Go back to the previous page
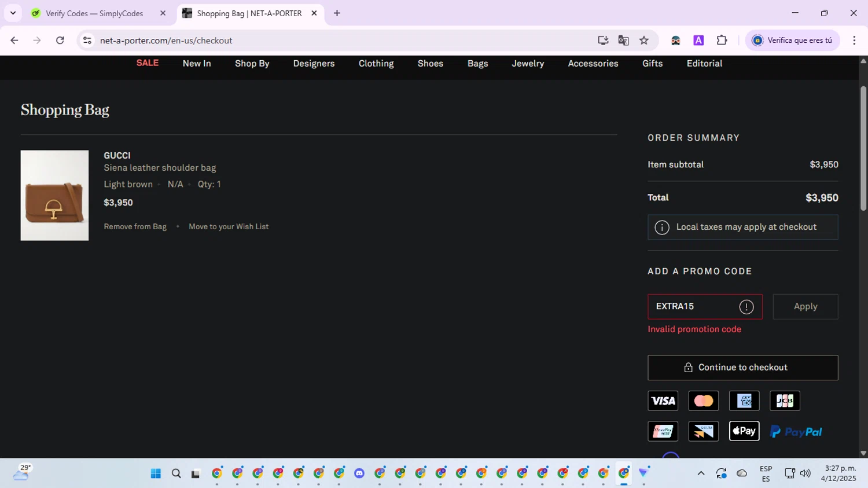Screen dimensions: 868x488 click(14, 41)
